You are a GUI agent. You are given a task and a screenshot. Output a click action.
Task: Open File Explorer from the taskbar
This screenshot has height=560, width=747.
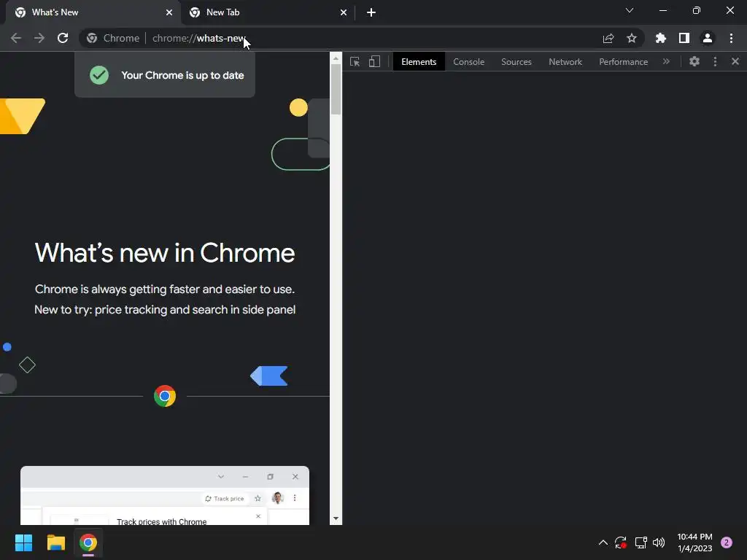tap(55, 542)
